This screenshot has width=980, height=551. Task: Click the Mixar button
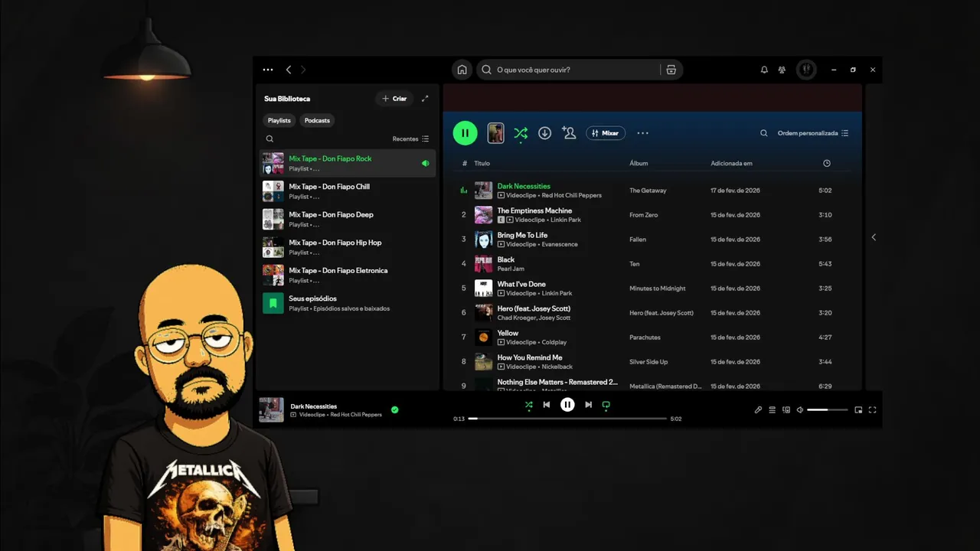pyautogui.click(x=606, y=133)
